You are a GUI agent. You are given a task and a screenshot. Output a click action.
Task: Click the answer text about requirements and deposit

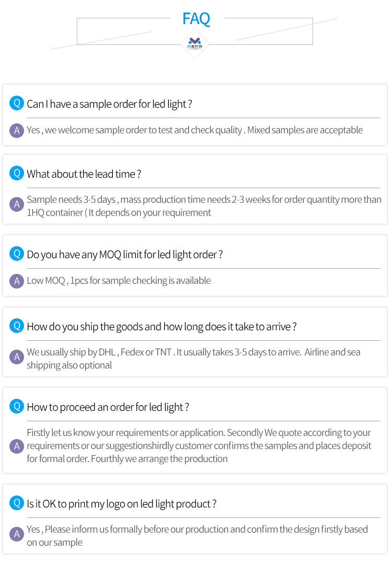coord(199,446)
